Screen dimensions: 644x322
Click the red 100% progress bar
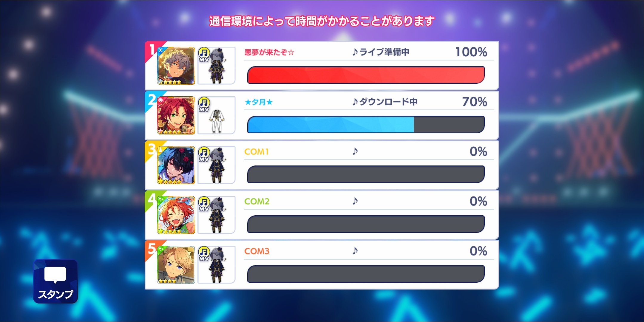[366, 75]
